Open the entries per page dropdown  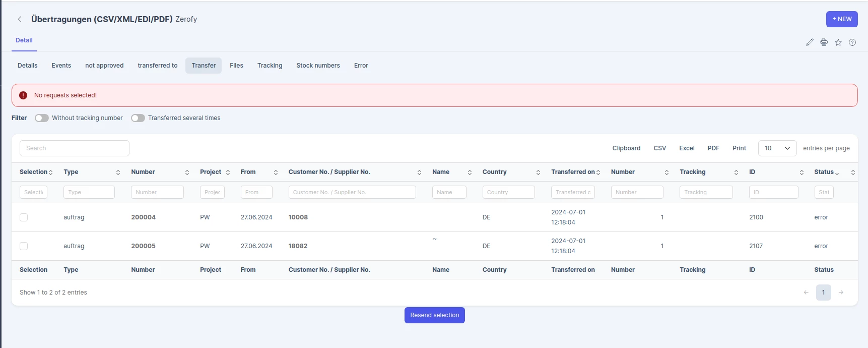click(x=777, y=148)
